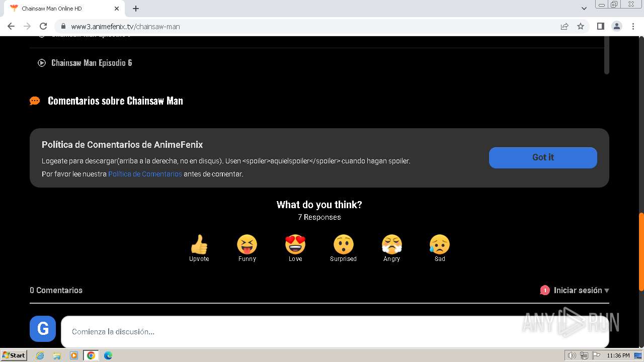Share this page icon in address bar

click(x=565, y=26)
